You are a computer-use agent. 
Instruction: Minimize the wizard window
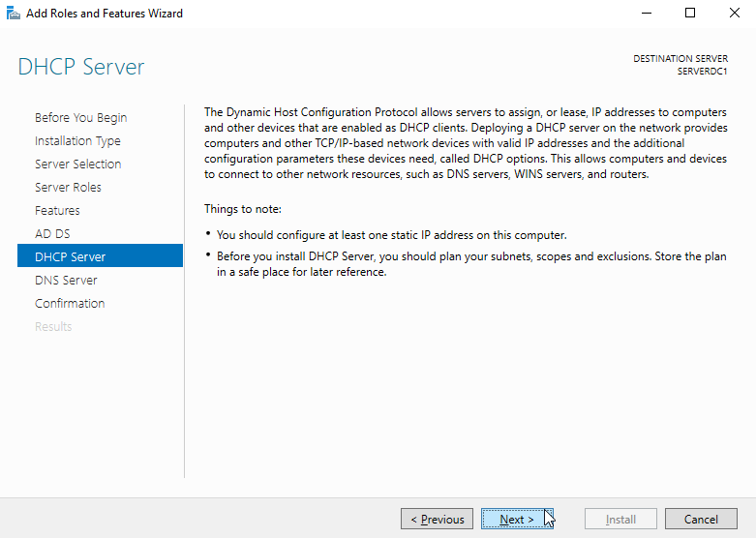(x=647, y=13)
